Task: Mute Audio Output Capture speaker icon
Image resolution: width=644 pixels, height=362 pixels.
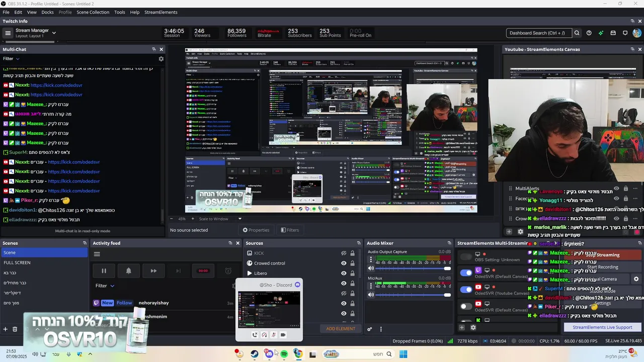Action: [x=371, y=268]
